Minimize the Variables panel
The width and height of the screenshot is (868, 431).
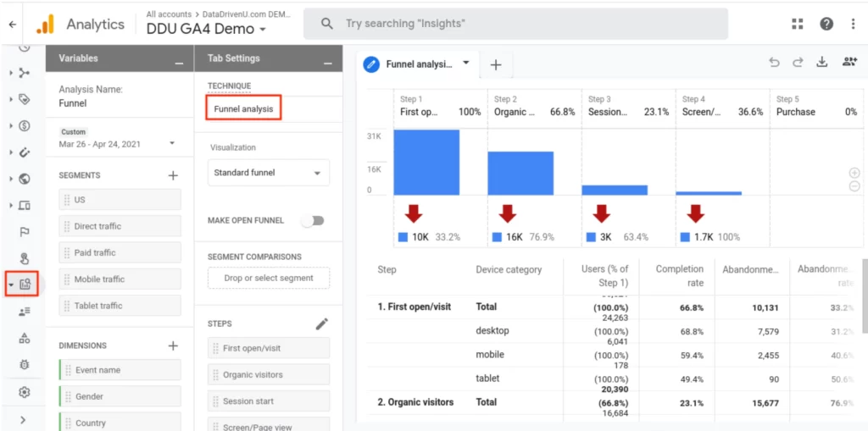[x=178, y=63]
